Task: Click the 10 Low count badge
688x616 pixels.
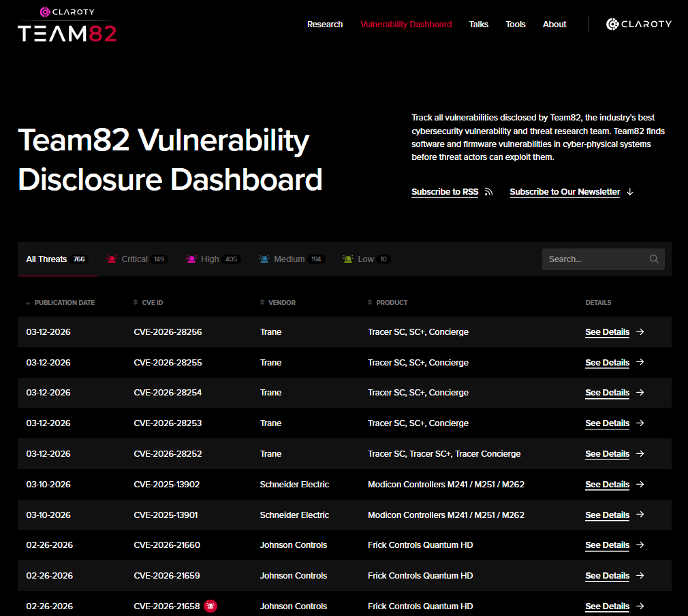Action: coord(384,259)
